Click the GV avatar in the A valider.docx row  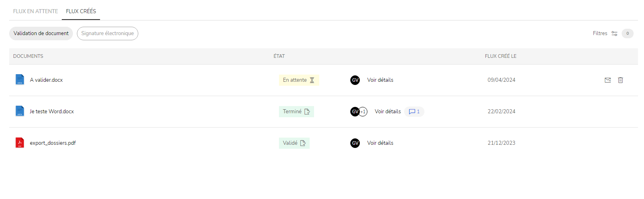click(355, 80)
